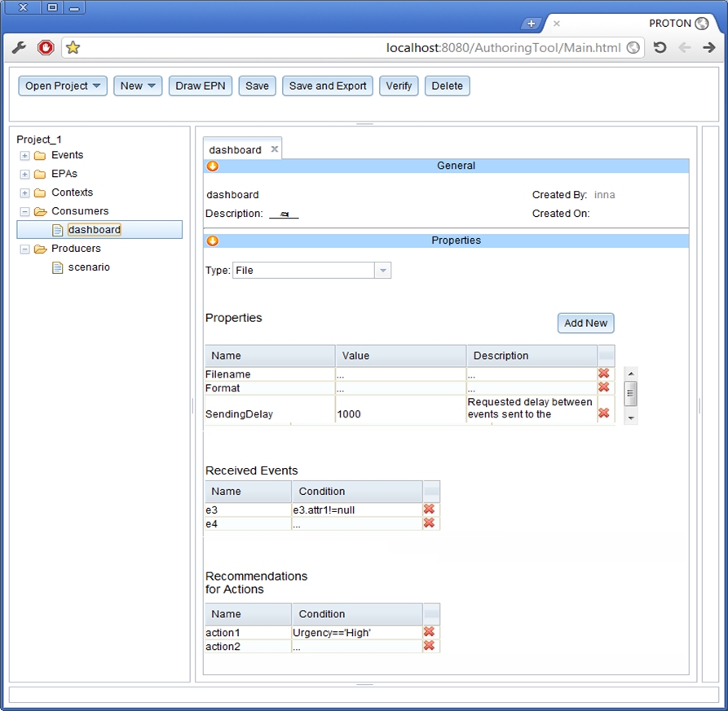Image resolution: width=728 pixels, height=711 pixels.
Task: Click the Delete button
Action: click(x=447, y=86)
